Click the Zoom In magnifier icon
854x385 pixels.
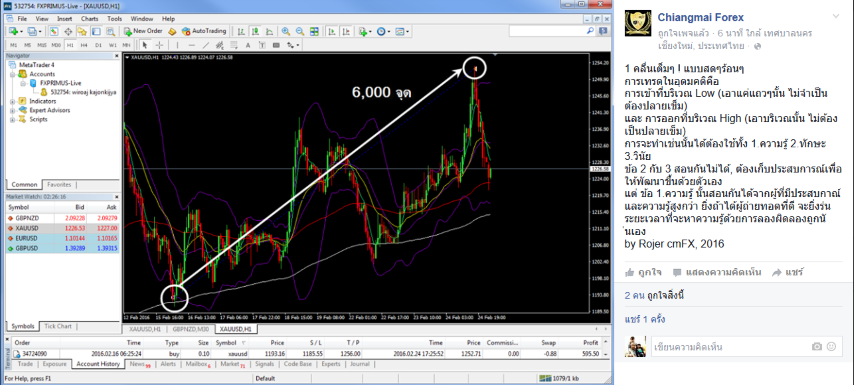pyautogui.click(x=285, y=31)
